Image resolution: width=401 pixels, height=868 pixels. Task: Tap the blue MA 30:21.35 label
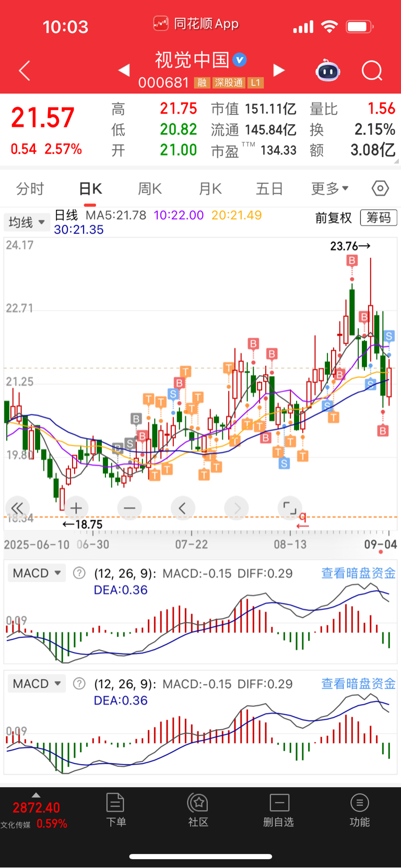79,230
